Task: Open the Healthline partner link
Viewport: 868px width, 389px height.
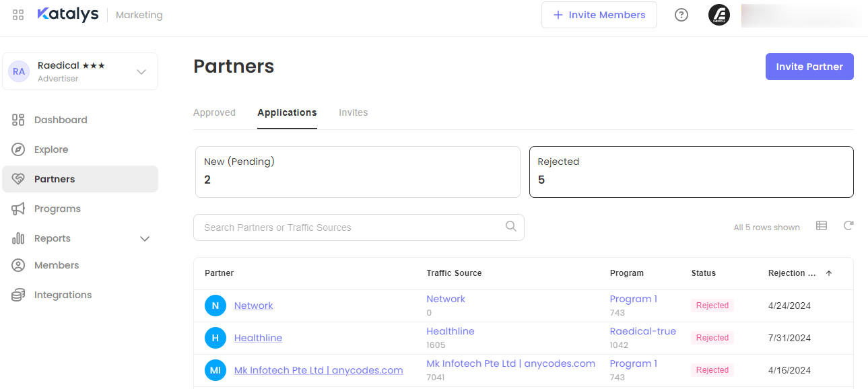Action: coord(258,338)
